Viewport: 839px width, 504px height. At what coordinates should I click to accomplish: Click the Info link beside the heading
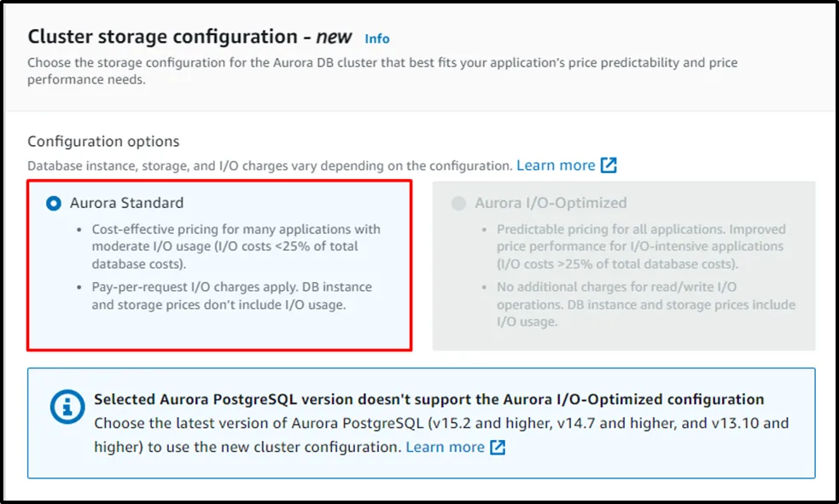[x=376, y=38]
